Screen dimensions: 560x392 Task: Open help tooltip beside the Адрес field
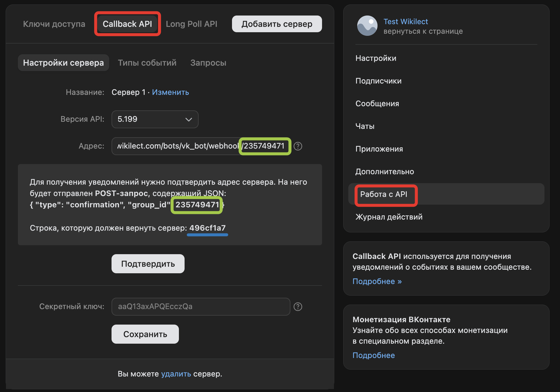(x=298, y=146)
